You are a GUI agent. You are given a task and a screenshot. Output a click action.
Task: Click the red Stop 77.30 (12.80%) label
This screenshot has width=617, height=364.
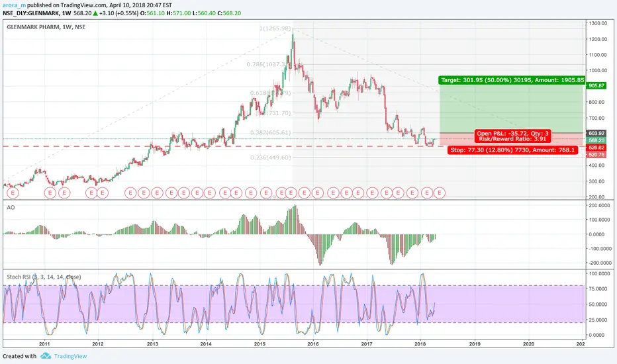pyautogui.click(x=512, y=150)
